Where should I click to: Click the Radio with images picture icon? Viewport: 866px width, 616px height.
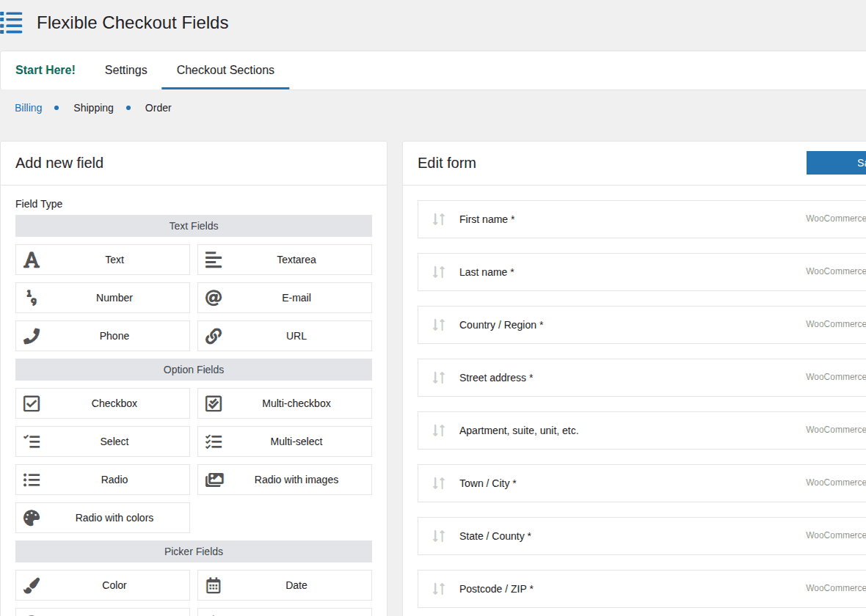pyautogui.click(x=214, y=480)
